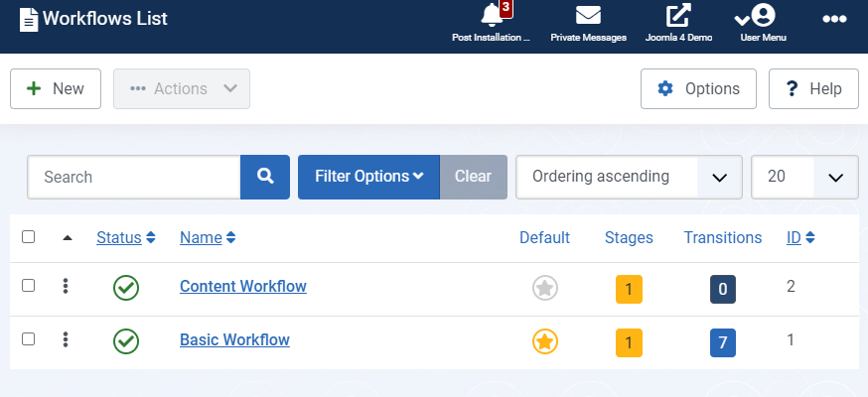Open the three-dot more menu in header
This screenshot has width=868, height=397.
(x=834, y=19)
